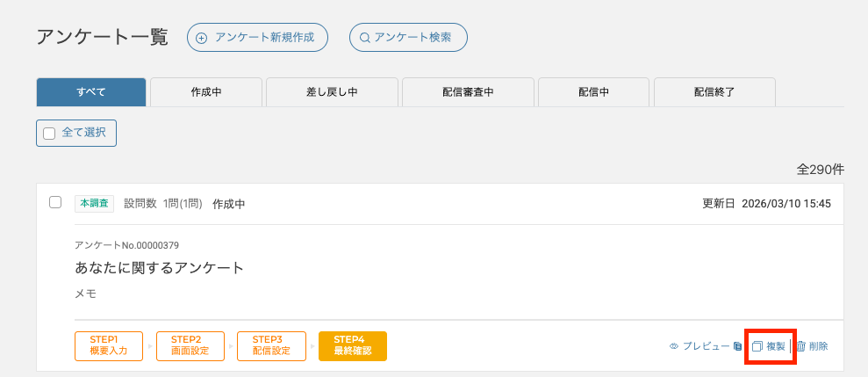
Task: Click the eye icon beside プレビュー
Action: click(674, 346)
